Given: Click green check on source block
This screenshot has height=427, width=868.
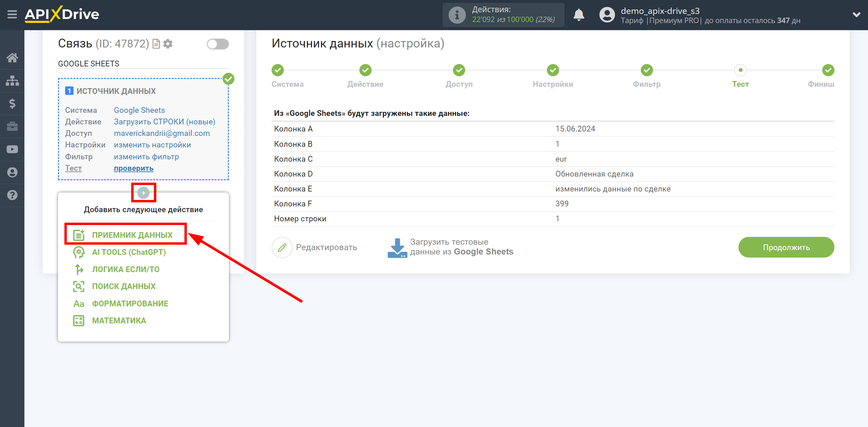Looking at the screenshot, I should pos(228,79).
